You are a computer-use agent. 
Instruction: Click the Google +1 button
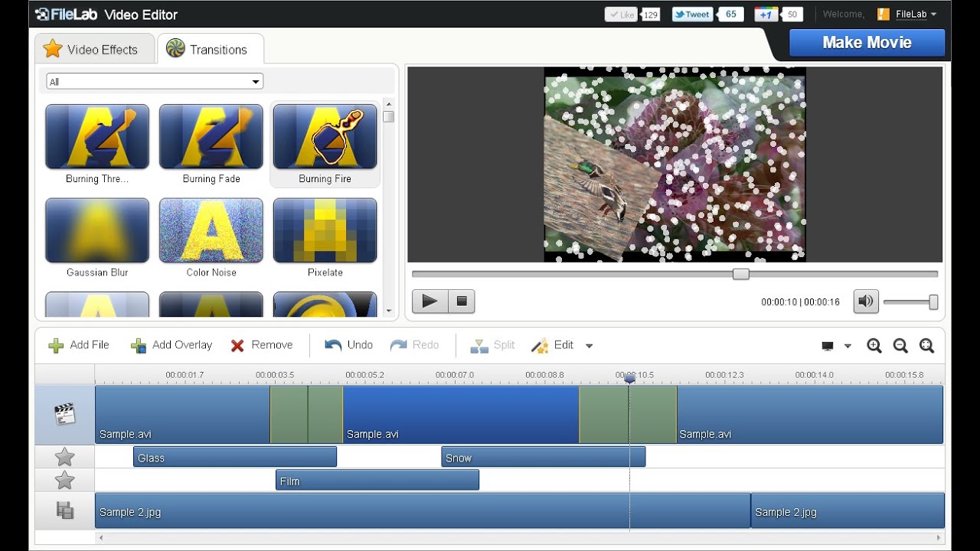(766, 14)
